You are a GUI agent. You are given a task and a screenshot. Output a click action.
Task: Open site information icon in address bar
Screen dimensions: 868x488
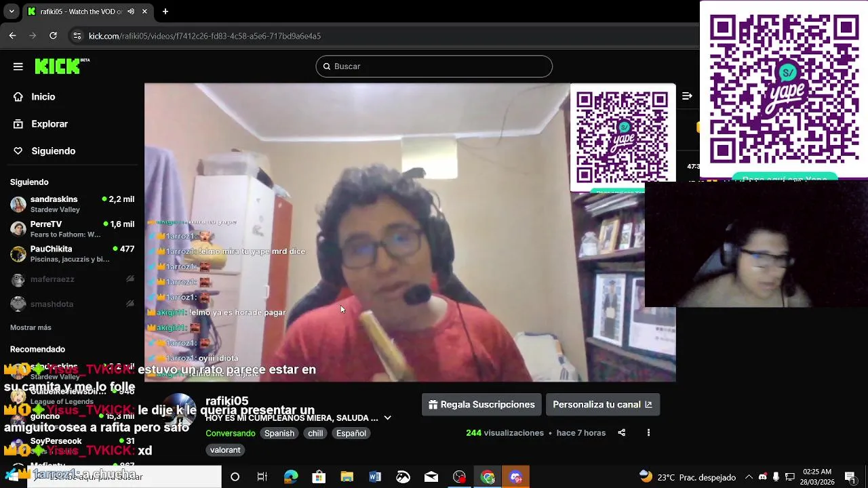[77, 36]
